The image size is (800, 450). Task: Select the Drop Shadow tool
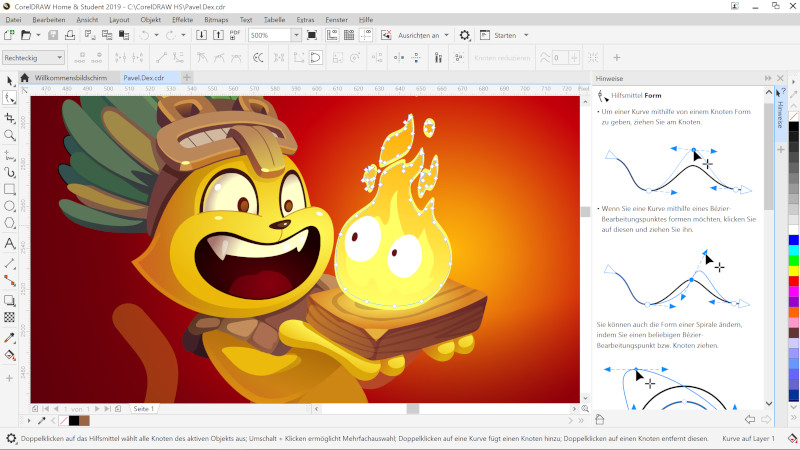coord(10,301)
